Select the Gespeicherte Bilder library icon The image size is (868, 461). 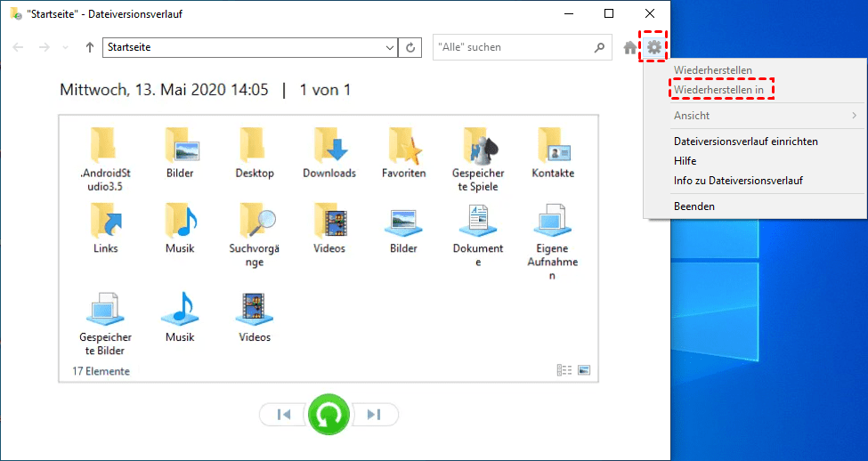point(105,310)
